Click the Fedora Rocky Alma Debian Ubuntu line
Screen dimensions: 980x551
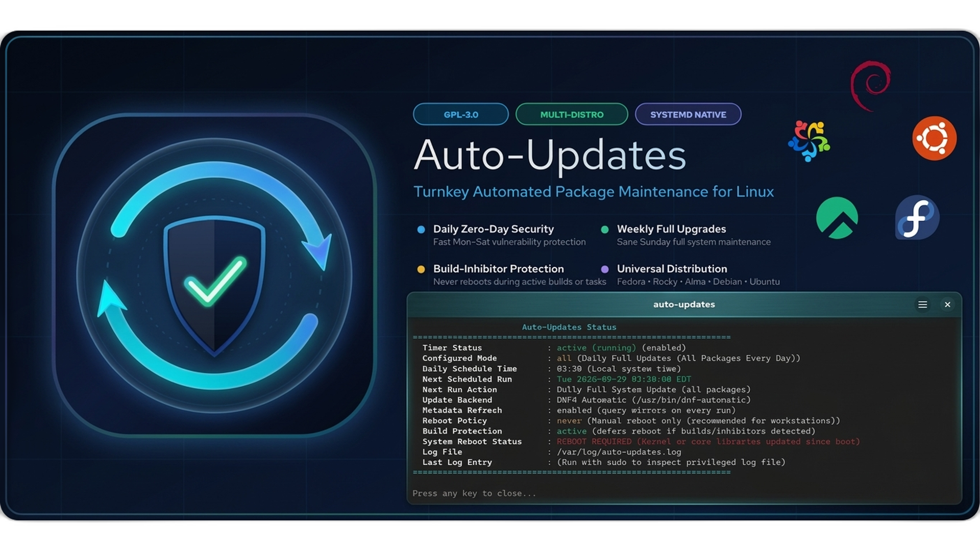[x=698, y=282]
